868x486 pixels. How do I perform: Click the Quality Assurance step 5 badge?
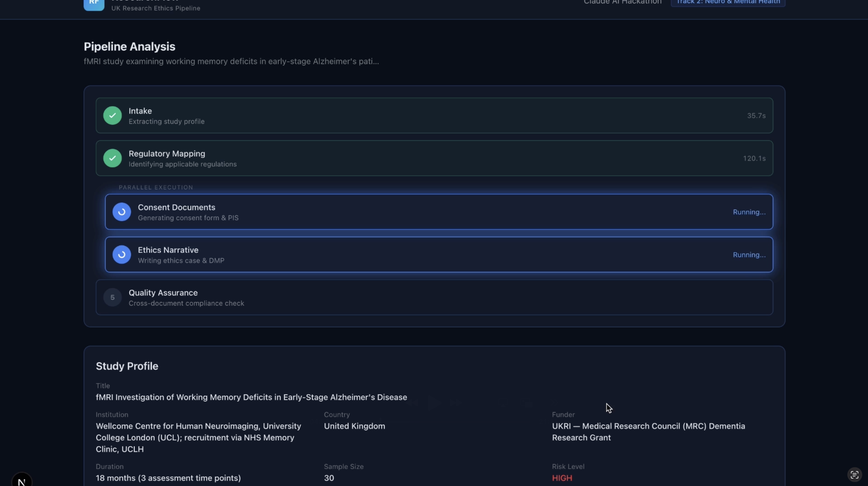[x=112, y=298]
